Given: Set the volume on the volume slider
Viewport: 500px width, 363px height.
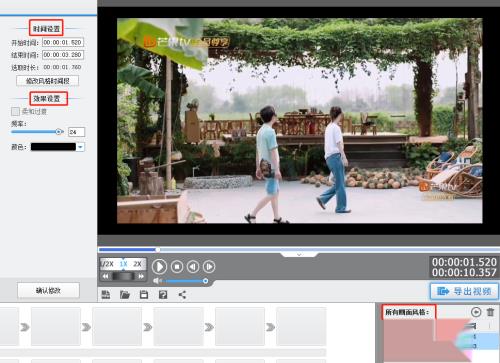Looking at the screenshot, I should 185,281.
